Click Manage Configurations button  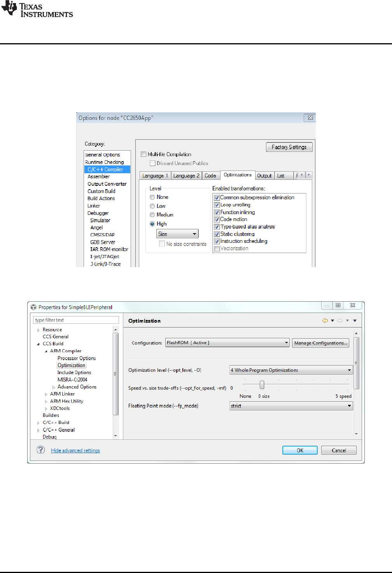coord(320,343)
